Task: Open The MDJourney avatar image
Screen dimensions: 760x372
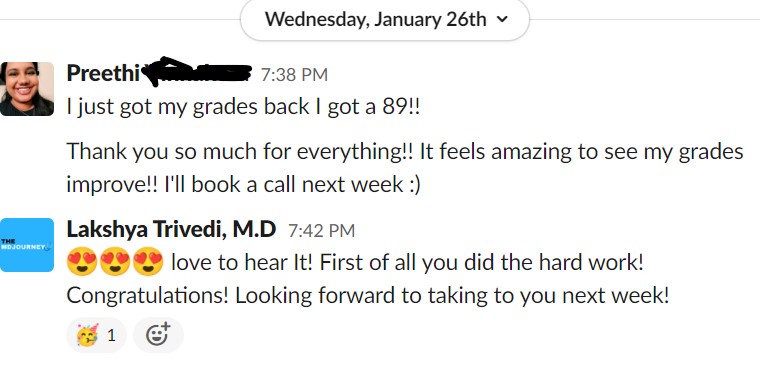Action: (x=27, y=245)
